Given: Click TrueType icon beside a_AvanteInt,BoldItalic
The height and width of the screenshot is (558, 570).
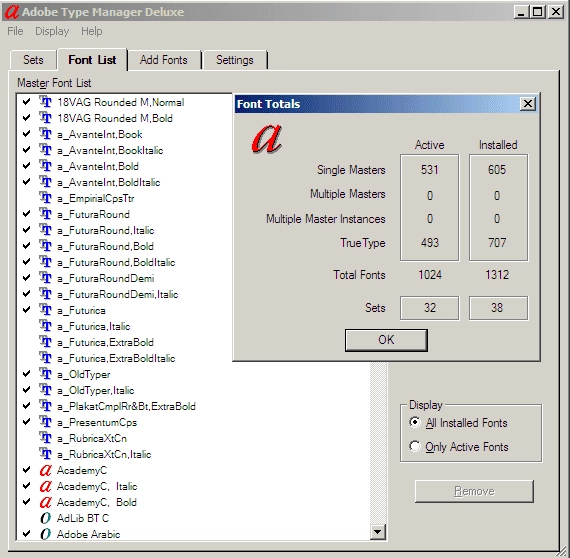Looking at the screenshot, I should (45, 182).
